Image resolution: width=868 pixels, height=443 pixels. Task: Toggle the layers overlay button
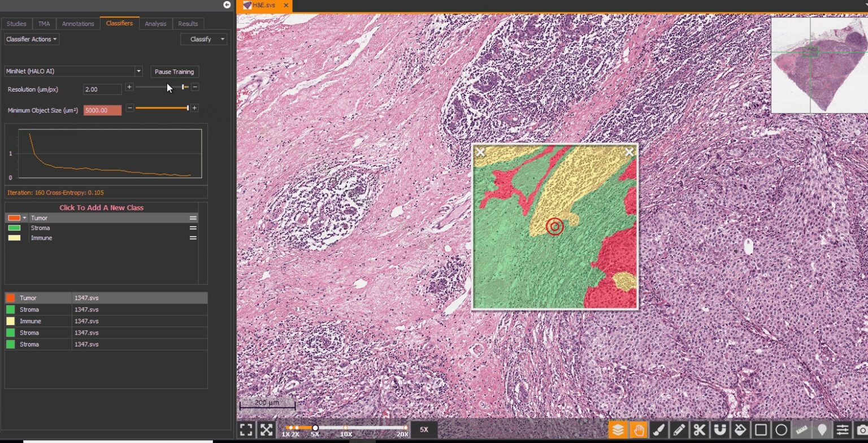pyautogui.click(x=618, y=430)
